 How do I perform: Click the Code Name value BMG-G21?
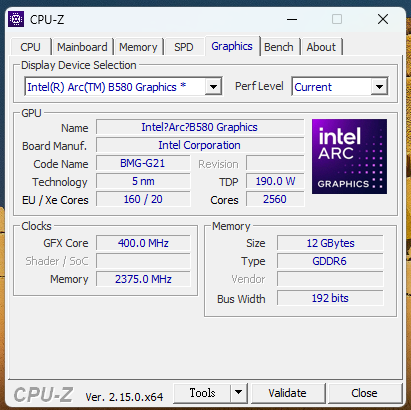(x=143, y=163)
